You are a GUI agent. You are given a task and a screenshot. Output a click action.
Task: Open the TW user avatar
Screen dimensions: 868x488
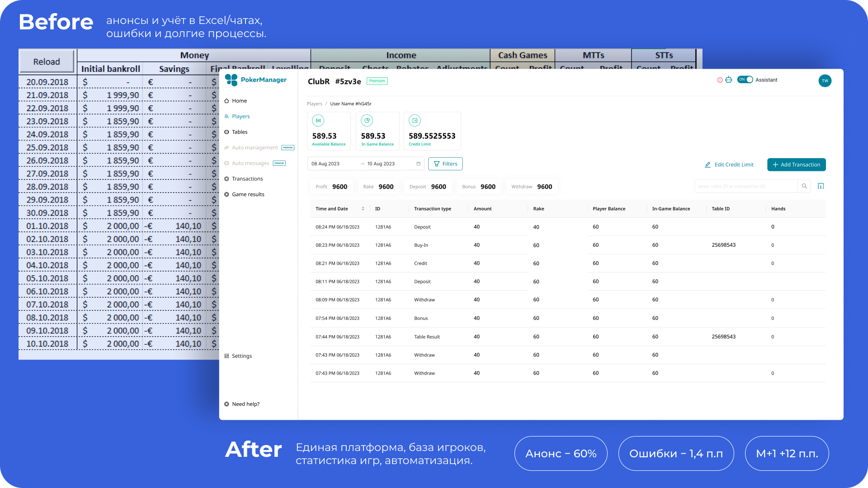(x=825, y=81)
